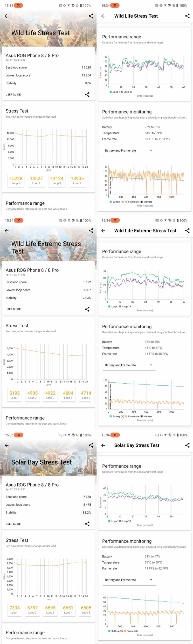Select the 4922 Loop 3 score card
Image resolution: width=193 pixels, height=644 pixels.
pyautogui.click(x=50, y=395)
